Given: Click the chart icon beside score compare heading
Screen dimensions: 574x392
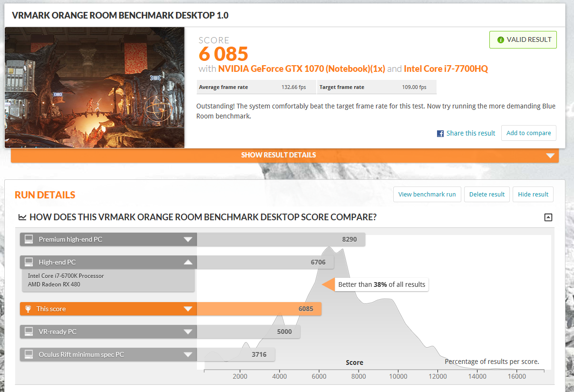Looking at the screenshot, I should pyautogui.click(x=22, y=217).
